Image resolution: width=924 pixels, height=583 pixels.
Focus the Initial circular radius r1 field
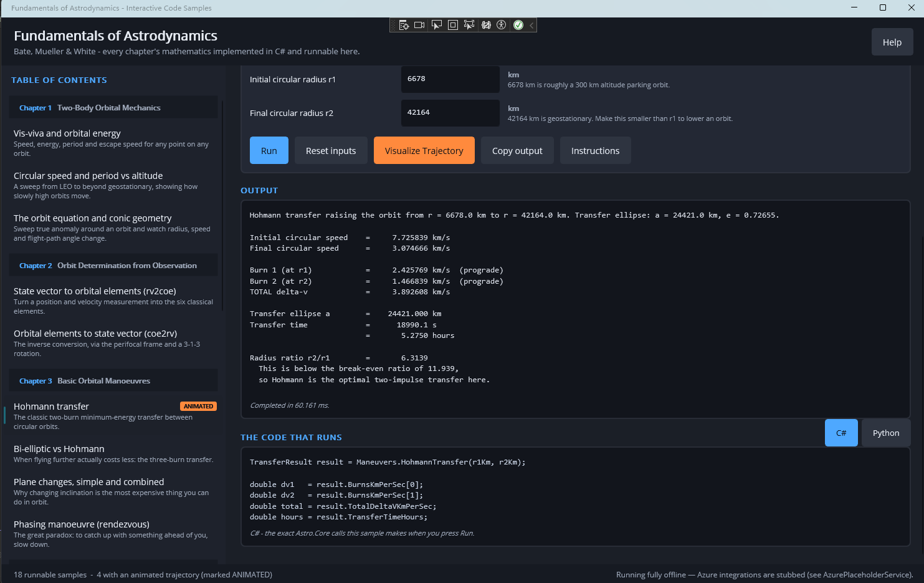coord(450,79)
